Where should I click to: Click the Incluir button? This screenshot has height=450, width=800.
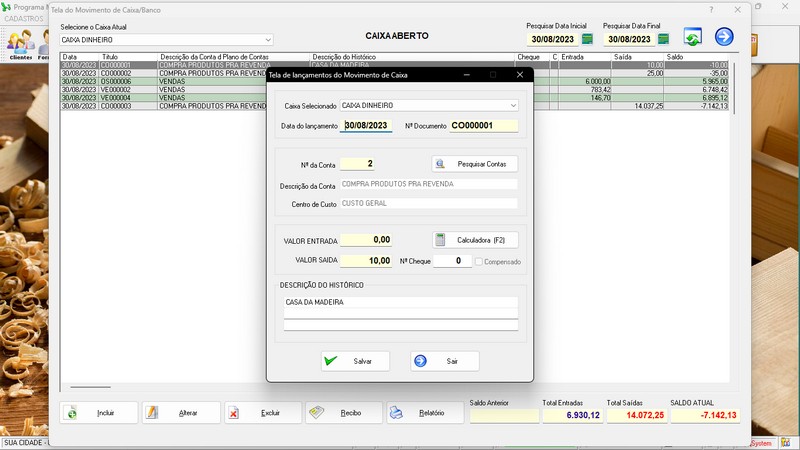[98, 413]
